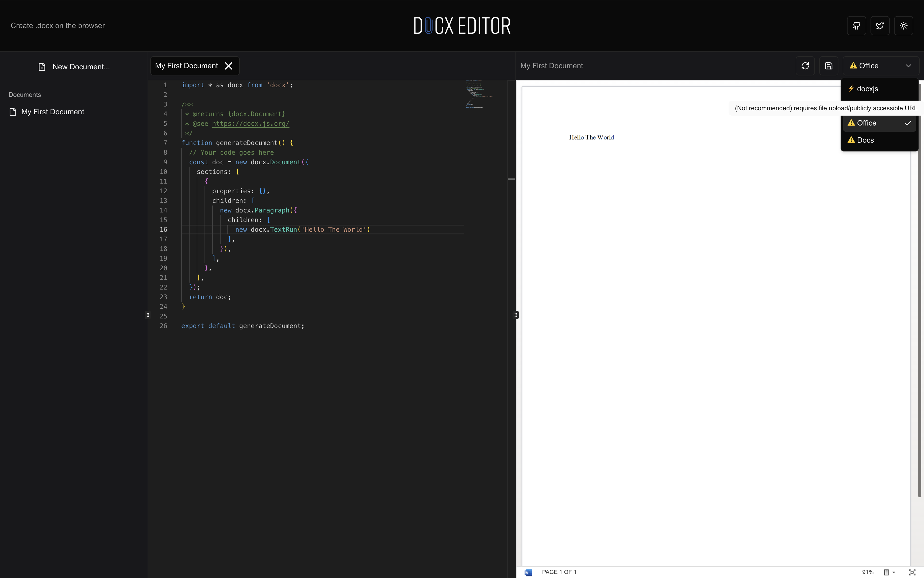Click line number 16 in the editor gutter
This screenshot has height=578, width=924.
click(x=163, y=229)
